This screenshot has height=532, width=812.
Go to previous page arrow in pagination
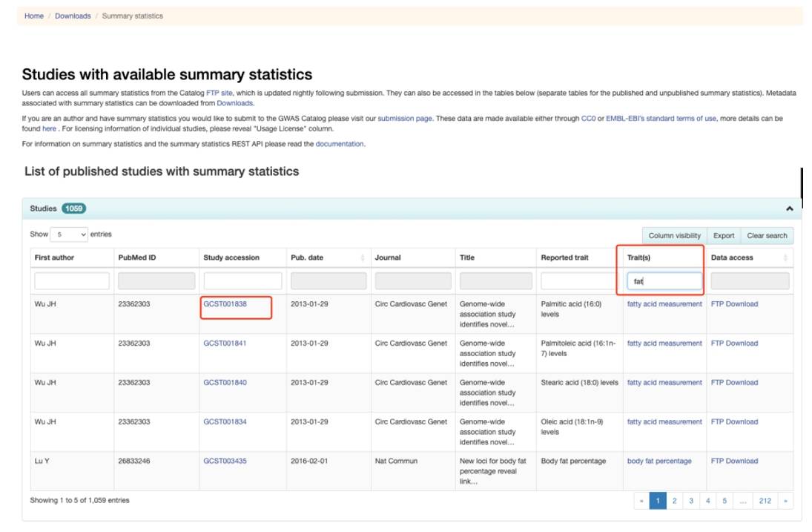(x=641, y=501)
